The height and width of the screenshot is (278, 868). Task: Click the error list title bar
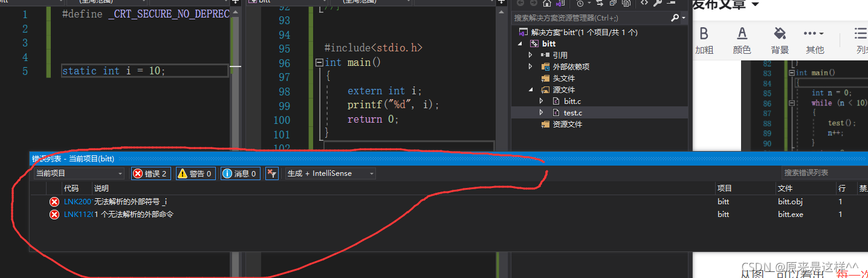(x=447, y=158)
